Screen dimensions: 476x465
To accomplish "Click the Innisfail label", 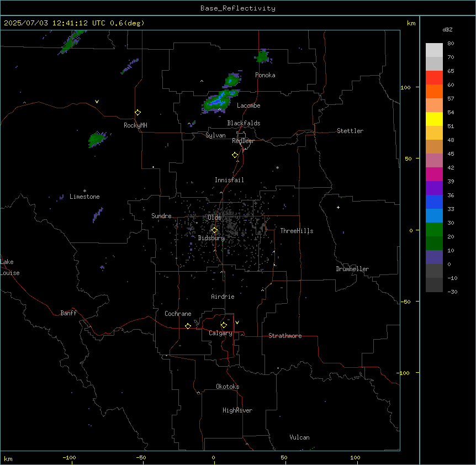I will [x=229, y=180].
